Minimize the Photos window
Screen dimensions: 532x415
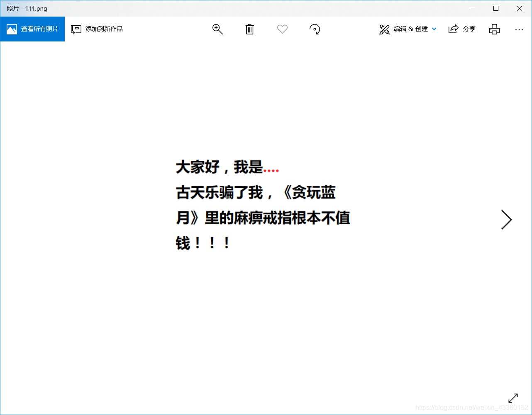coord(472,8)
